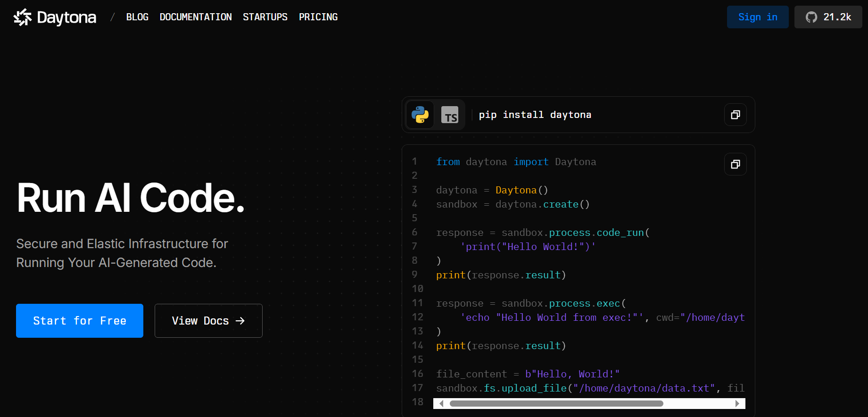Click the code scrollbar right arrow
The height and width of the screenshot is (417, 868).
point(737,403)
